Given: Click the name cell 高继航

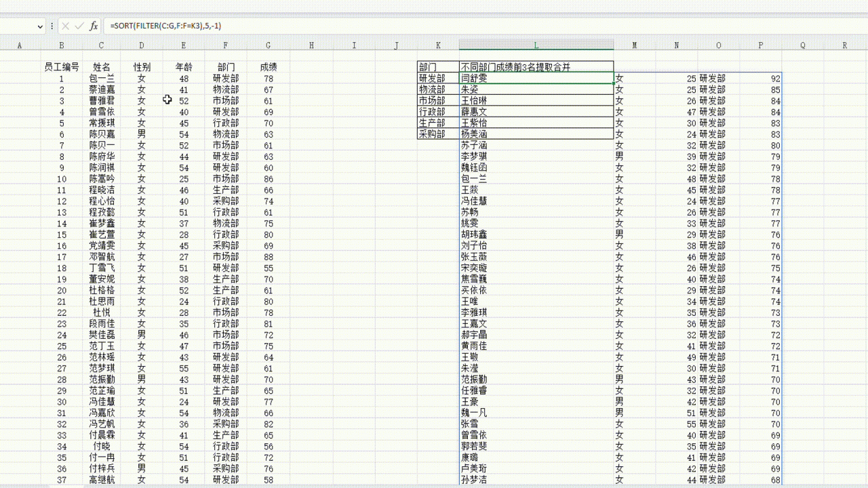Looking at the screenshot, I should click(102, 480).
